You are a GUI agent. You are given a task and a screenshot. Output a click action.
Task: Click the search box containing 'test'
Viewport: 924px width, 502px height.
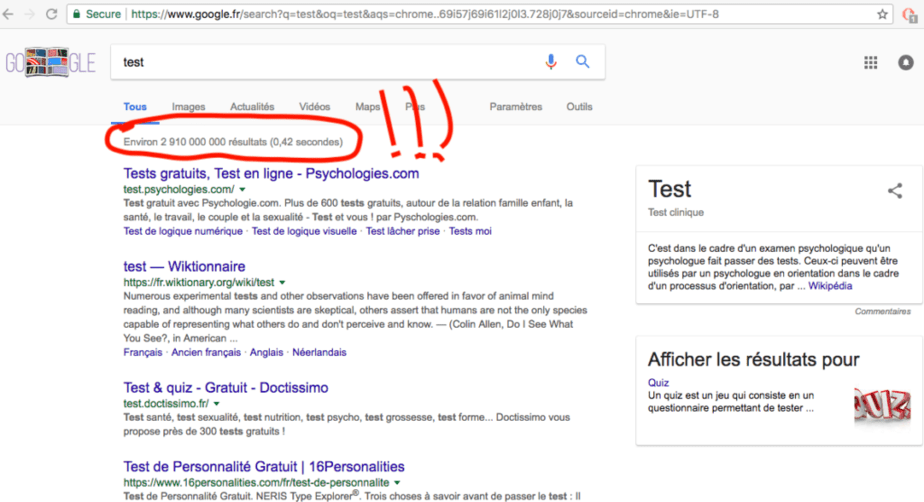click(330, 62)
